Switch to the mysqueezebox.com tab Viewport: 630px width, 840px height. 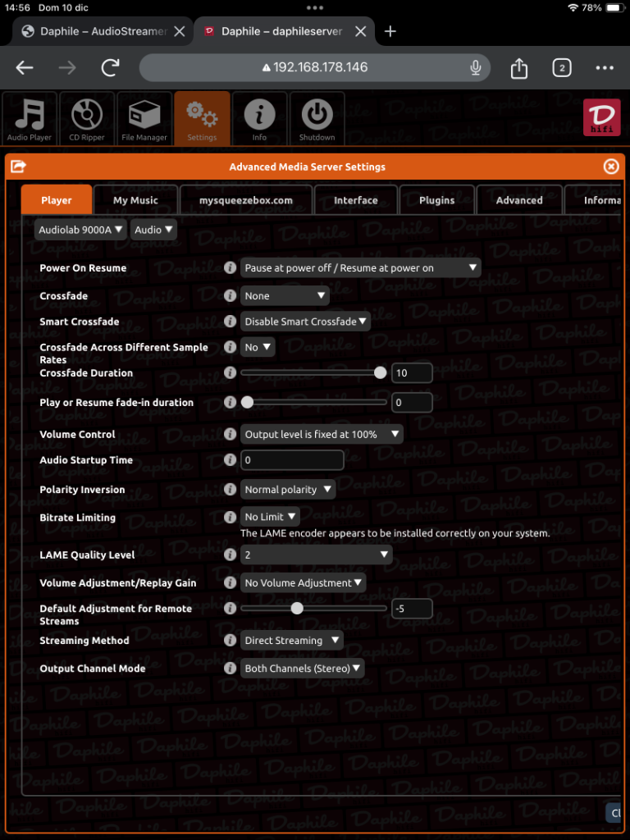tap(246, 200)
